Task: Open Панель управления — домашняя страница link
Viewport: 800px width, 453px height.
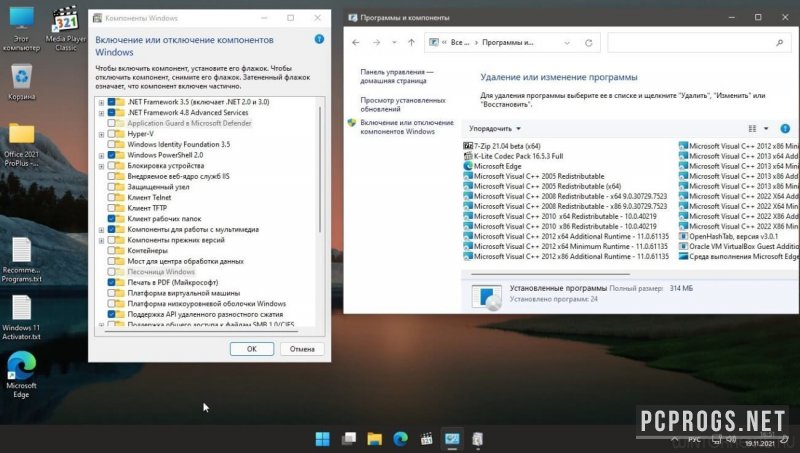Action: 396,77
